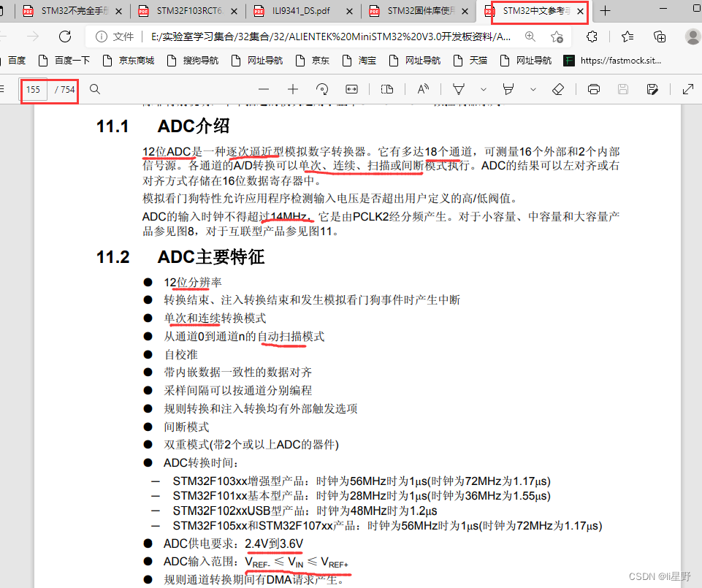The image size is (702, 588).
Task: Toggle PDF page view layout
Action: 387,90
